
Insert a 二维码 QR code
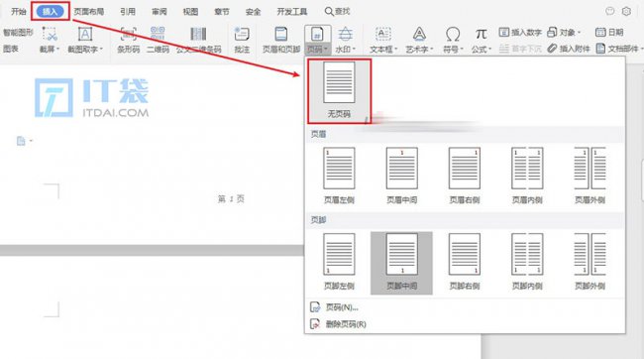pos(158,40)
